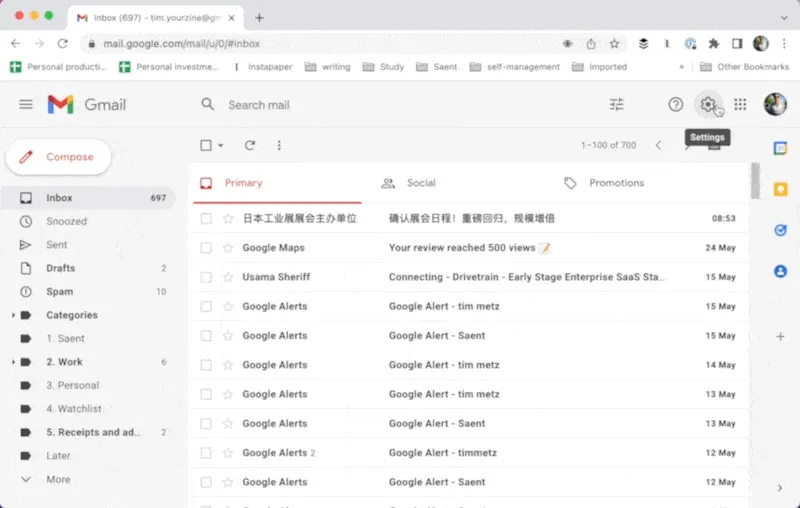Bookmark this page star in address bar

pyautogui.click(x=614, y=44)
